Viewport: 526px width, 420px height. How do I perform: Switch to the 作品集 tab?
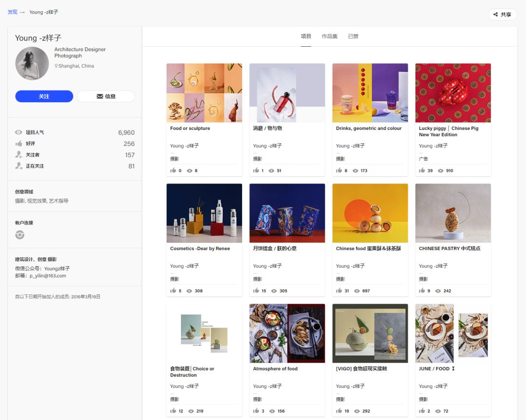tap(329, 37)
